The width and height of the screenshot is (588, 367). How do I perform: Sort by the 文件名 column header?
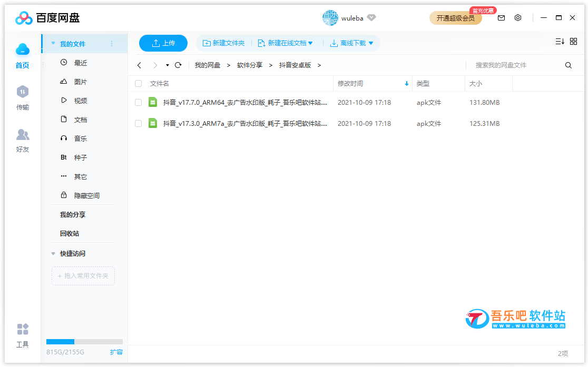[159, 84]
